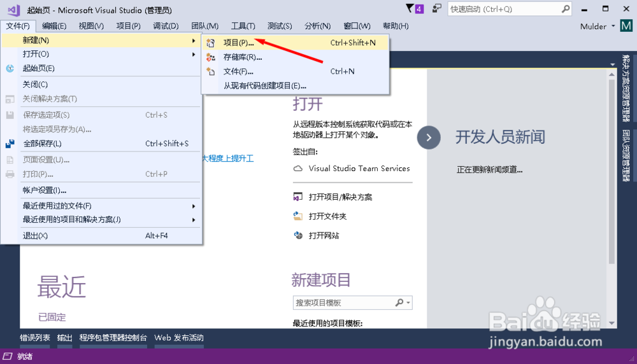Expand the 打开(O) submenu arrow
Image resolution: width=637 pixels, height=364 pixels.
tap(194, 54)
